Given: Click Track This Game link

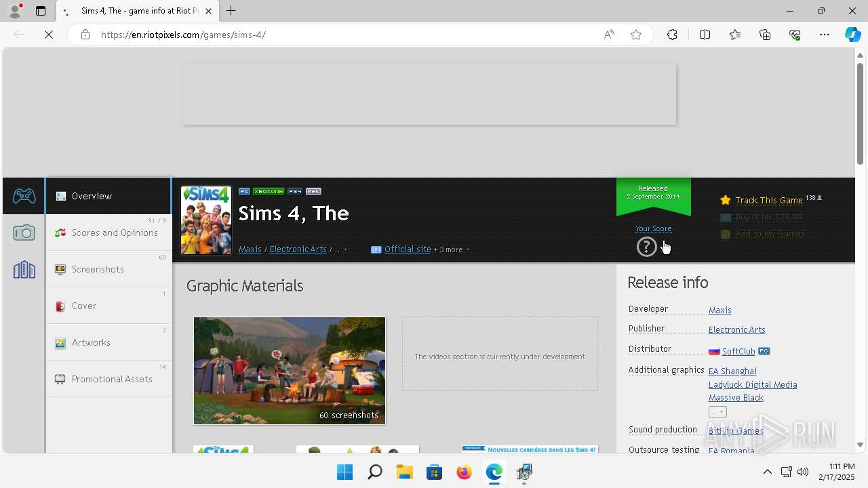Looking at the screenshot, I should (x=769, y=200).
